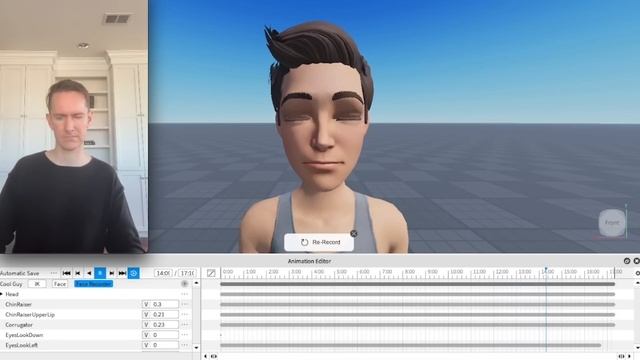Screen dimensions: 640x360
Task: Click the track list scroll down arrow
Action: coord(196,347)
